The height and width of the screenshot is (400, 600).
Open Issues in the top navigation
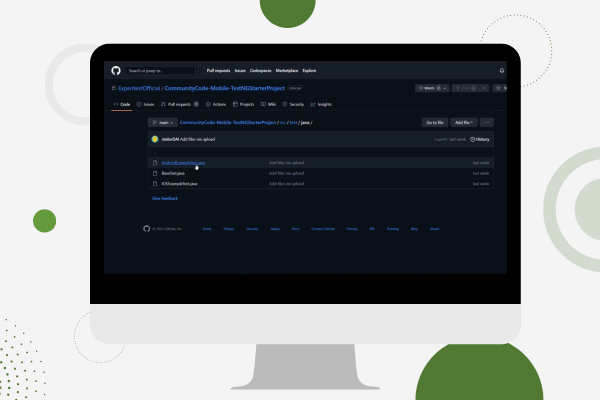240,70
